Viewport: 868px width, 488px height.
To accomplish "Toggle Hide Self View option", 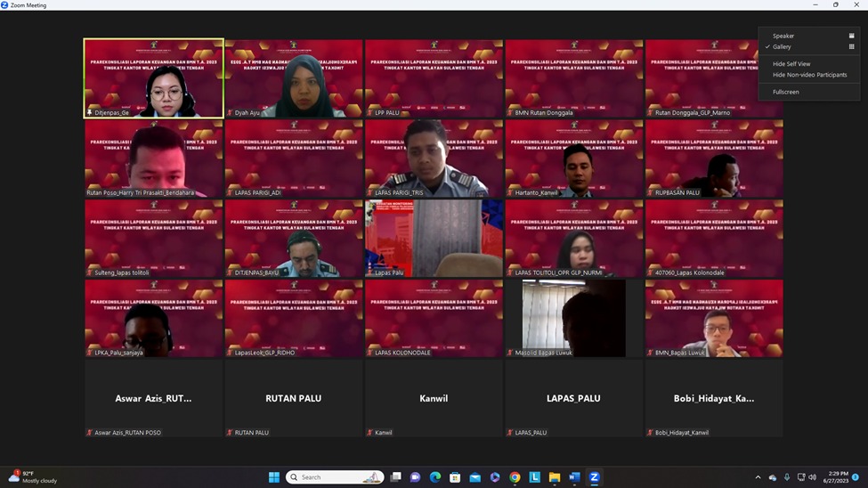I will tap(791, 64).
